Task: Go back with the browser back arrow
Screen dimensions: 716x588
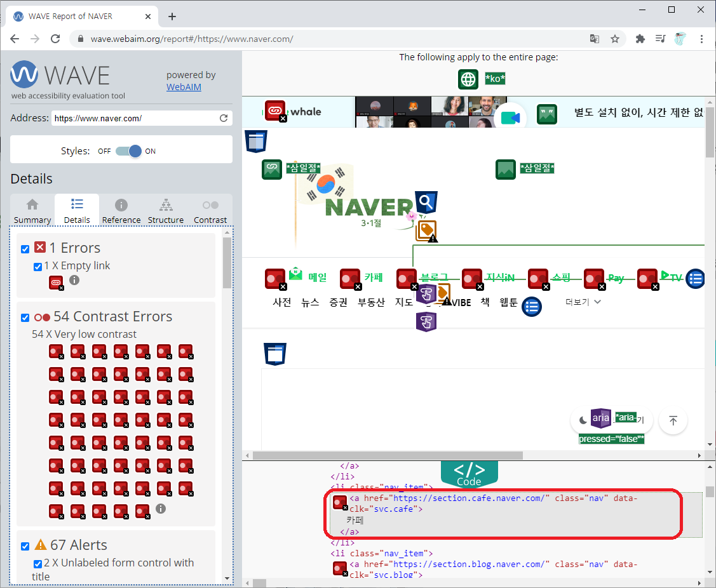Action: (x=15, y=39)
